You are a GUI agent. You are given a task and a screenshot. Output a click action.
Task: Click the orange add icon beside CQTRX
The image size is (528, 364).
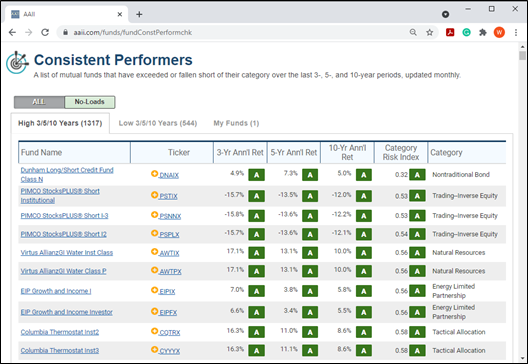point(154,331)
